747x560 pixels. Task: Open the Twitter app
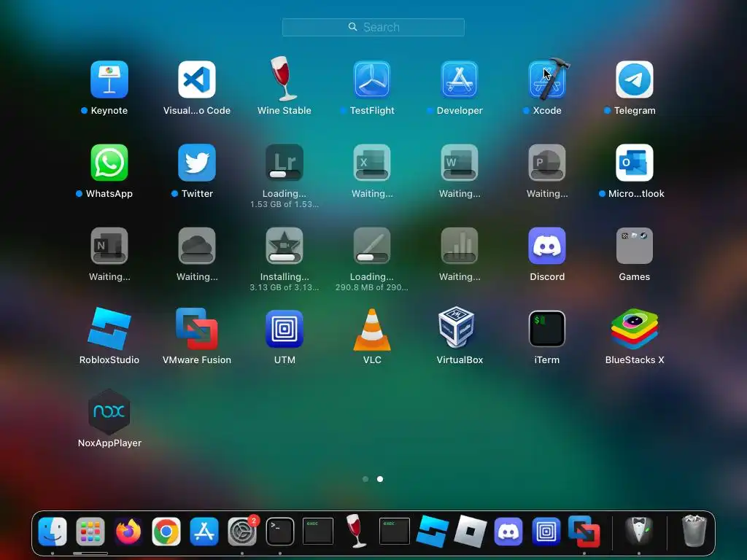pos(197,163)
